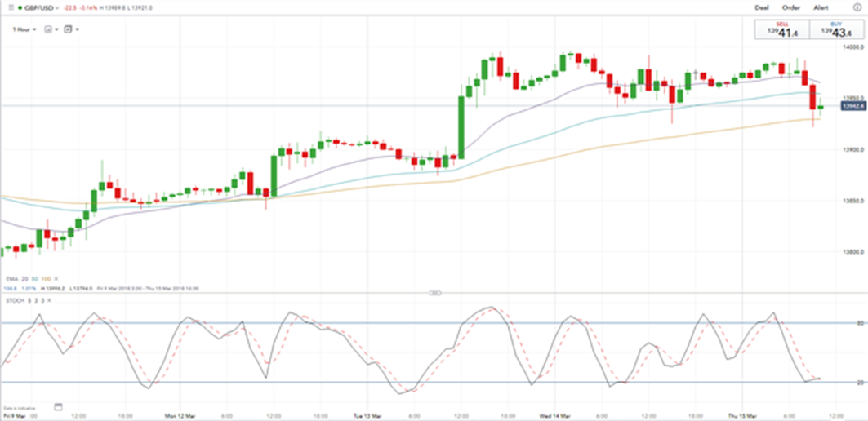The image size is (868, 421).
Task: Remove the STOCH indicator with its X
Action: point(49,300)
